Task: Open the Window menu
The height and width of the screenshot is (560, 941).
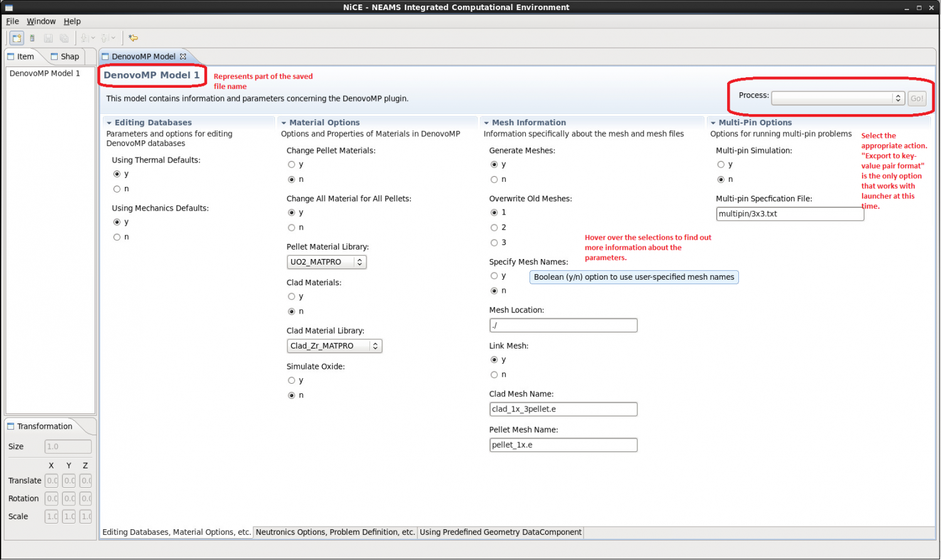Action: click(41, 21)
